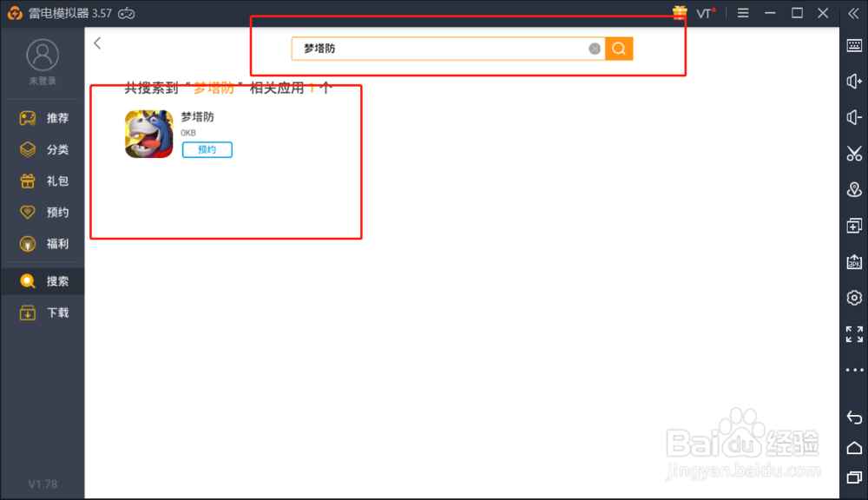Open 分类 categories section
This screenshot has width=868, height=500.
point(43,149)
